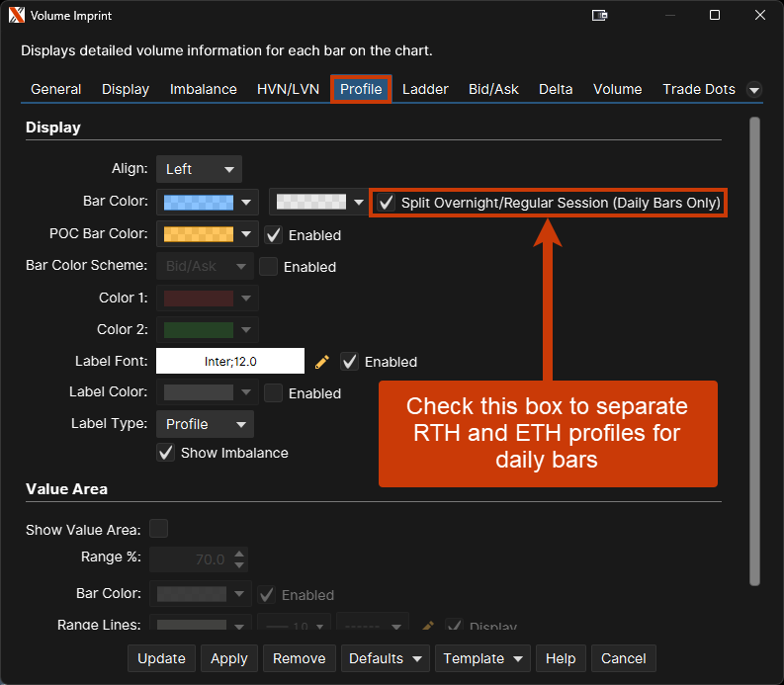Pick the blue Bar Color swatch
Screen dimensions: 784x685
pyautogui.click(x=198, y=202)
